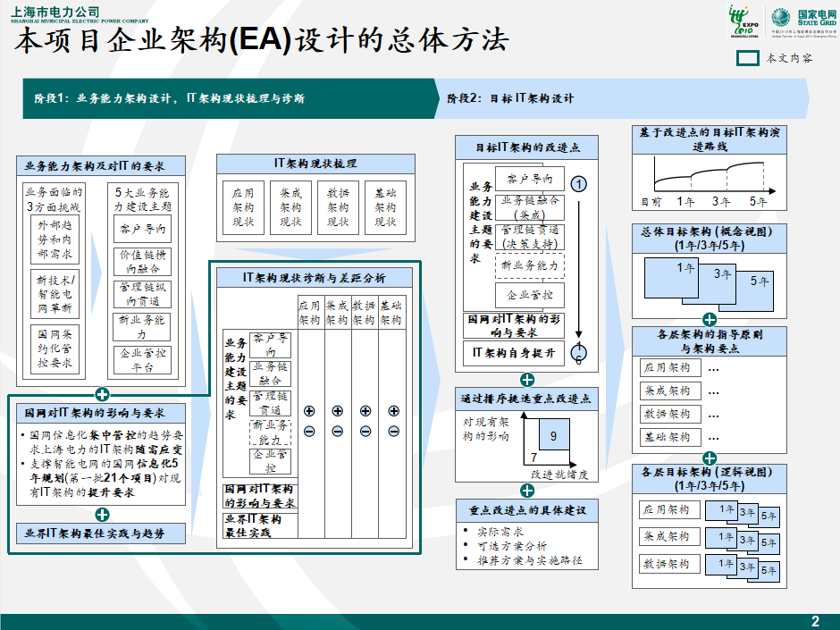Click the 重点改进点的具体建议 header
Screen dimensions: 840x630
[x=527, y=511]
